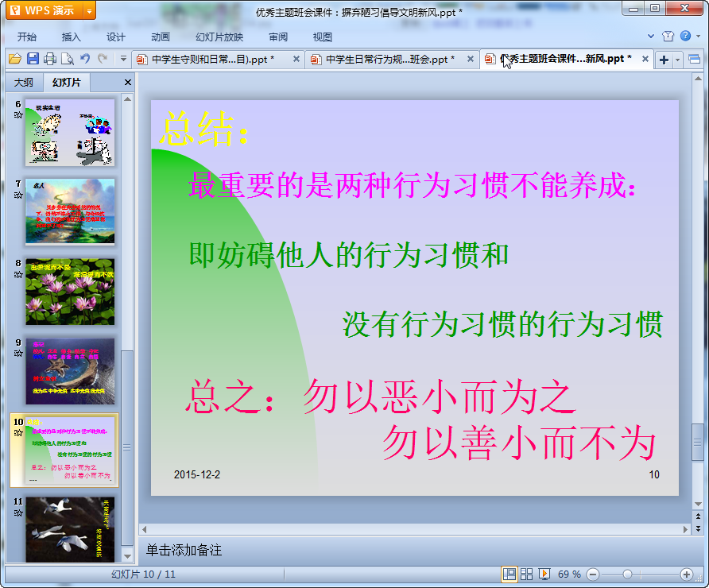The height and width of the screenshot is (588, 709).
Task: Click animation star icon of slide 11
Action: [x=18, y=513]
